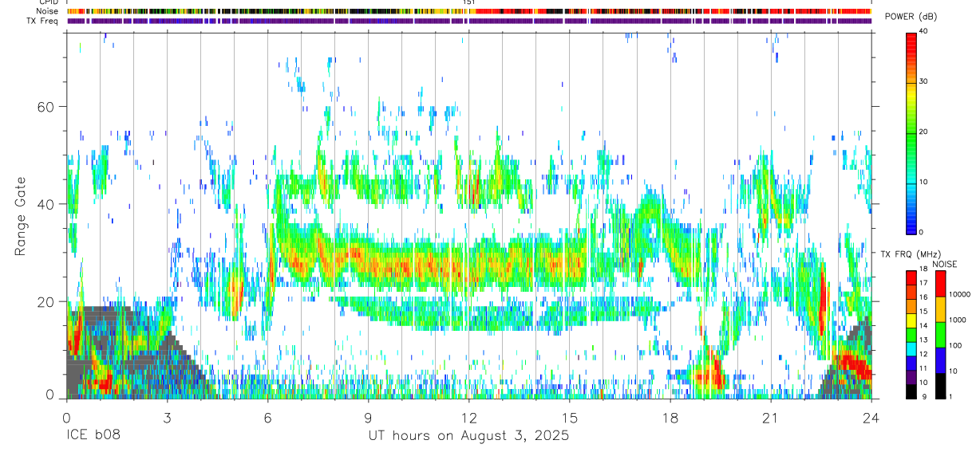Image resolution: width=980 pixels, height=452 pixels.
Task: Click UT hour tick '12' on the time axis
Action: click(x=469, y=418)
